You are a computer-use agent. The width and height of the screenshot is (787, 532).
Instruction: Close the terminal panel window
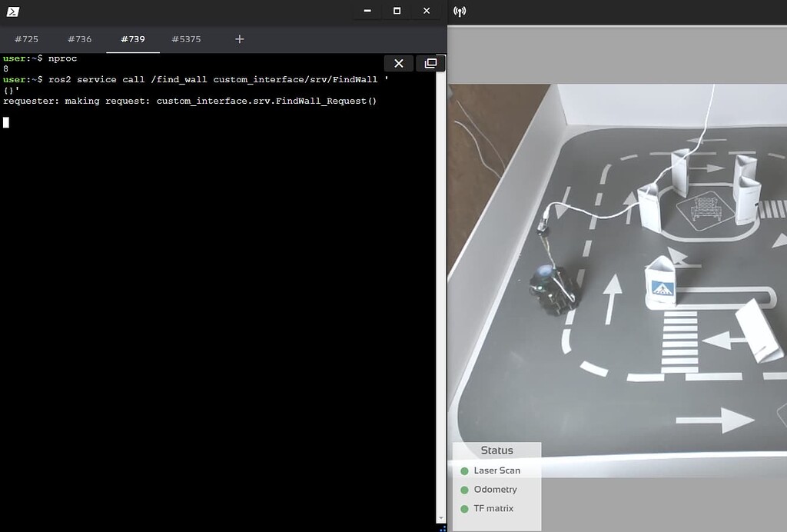point(427,11)
